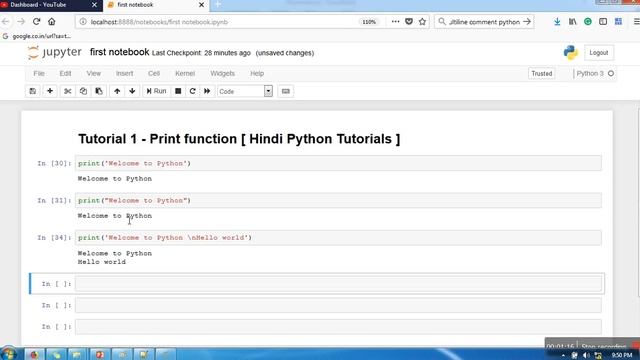Go back with browser back arrow

pos(6,22)
